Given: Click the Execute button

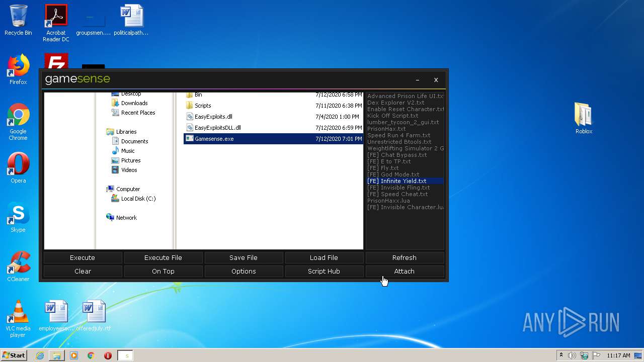Looking at the screenshot, I should pyautogui.click(x=83, y=257).
